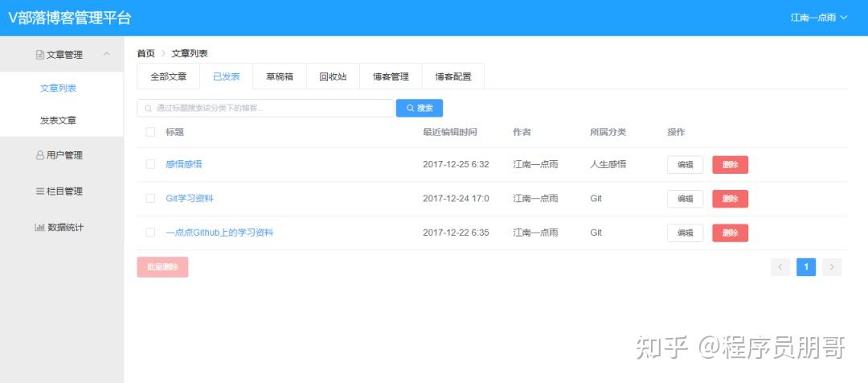This screenshot has width=868, height=383.
Task: Focus the blog title search field
Action: (265, 108)
